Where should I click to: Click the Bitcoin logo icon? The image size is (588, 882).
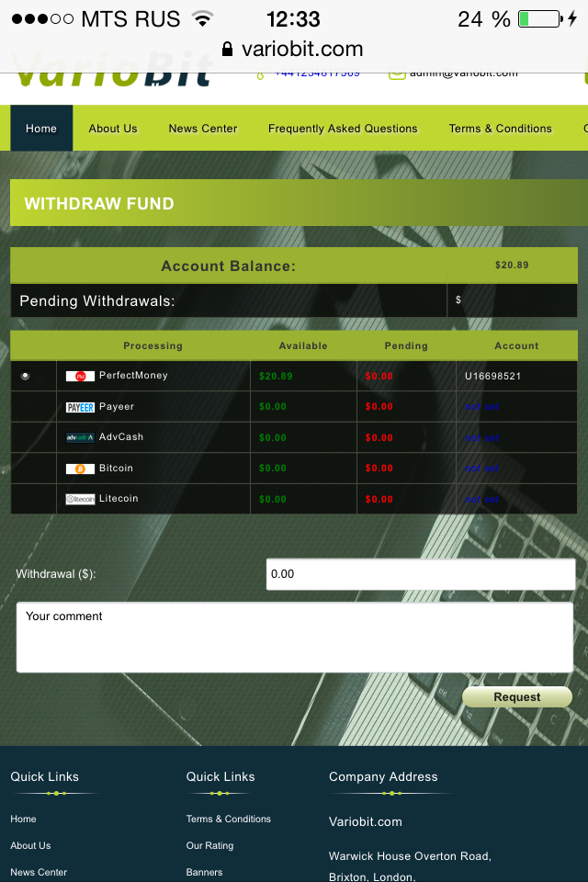tap(80, 469)
